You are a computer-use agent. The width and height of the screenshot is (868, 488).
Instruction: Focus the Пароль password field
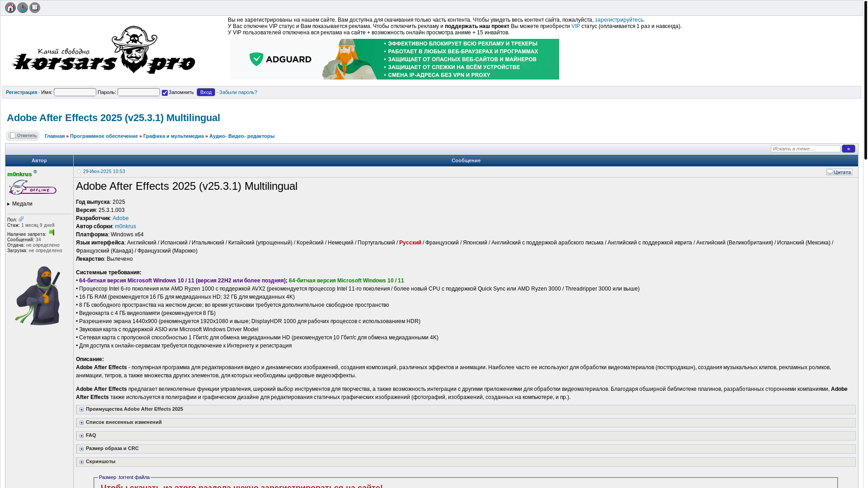[x=139, y=92]
